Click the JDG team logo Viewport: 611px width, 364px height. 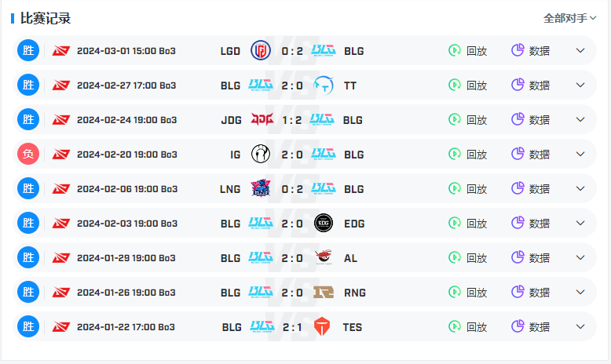click(262, 119)
